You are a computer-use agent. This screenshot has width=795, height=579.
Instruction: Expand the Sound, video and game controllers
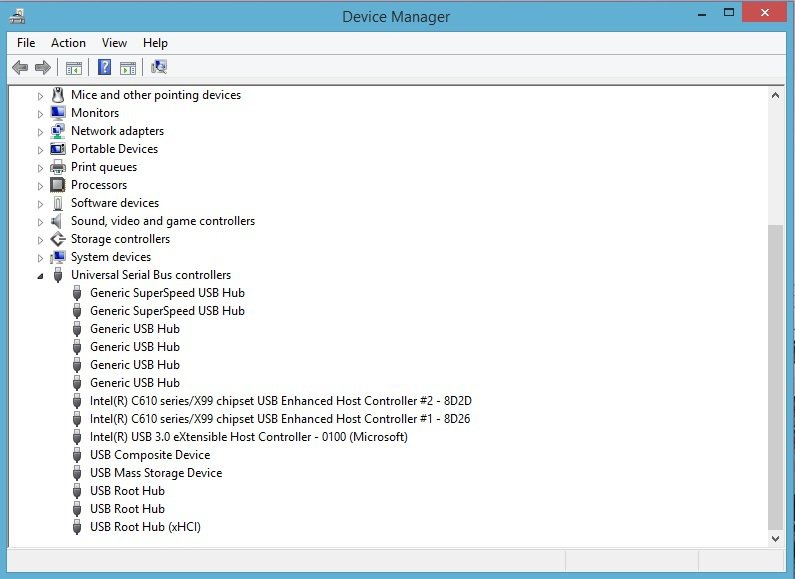41,221
